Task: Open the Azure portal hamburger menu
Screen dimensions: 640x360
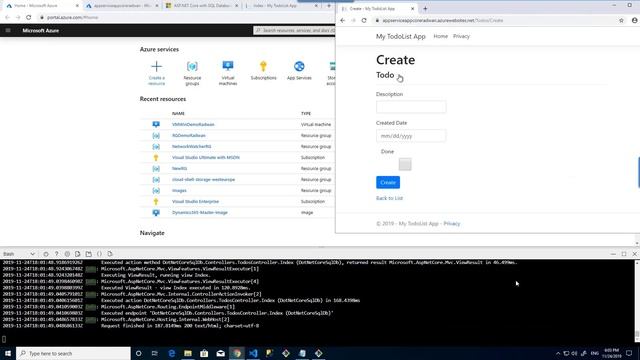Action: (8, 30)
